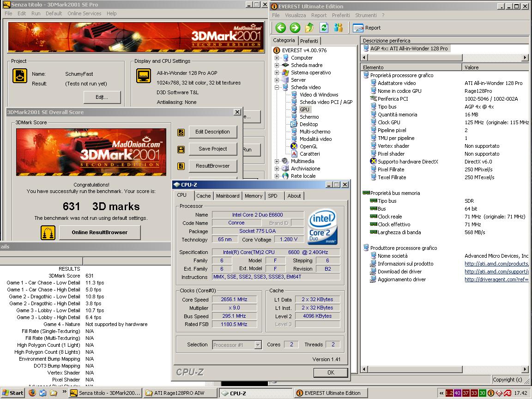Click OK in the CPU-Z window
Screen dimensions: 532x399
[331, 373]
